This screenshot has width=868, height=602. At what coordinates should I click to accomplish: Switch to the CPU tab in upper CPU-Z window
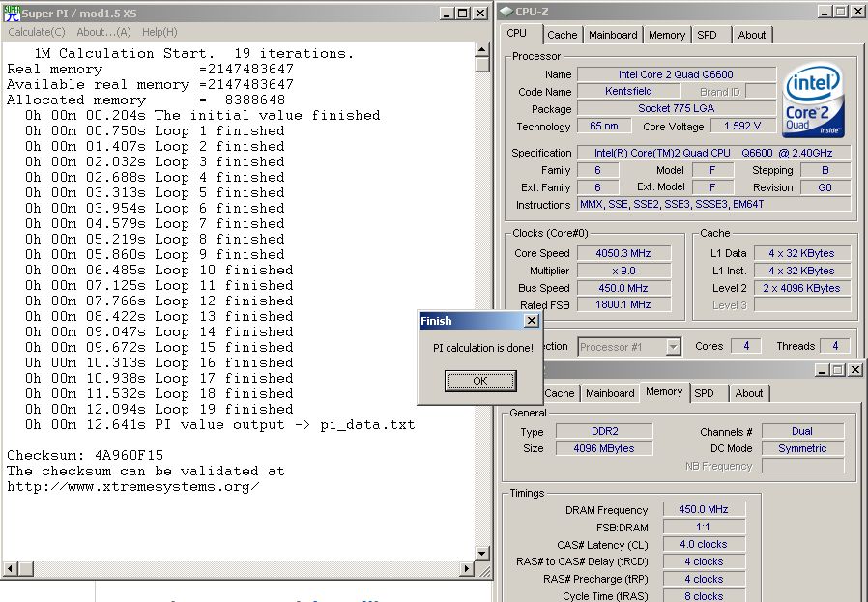coord(516,33)
